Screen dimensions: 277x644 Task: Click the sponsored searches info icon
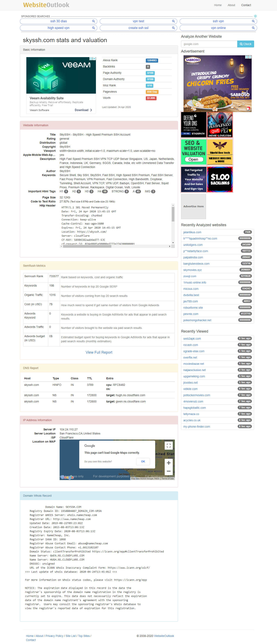click(255, 16)
